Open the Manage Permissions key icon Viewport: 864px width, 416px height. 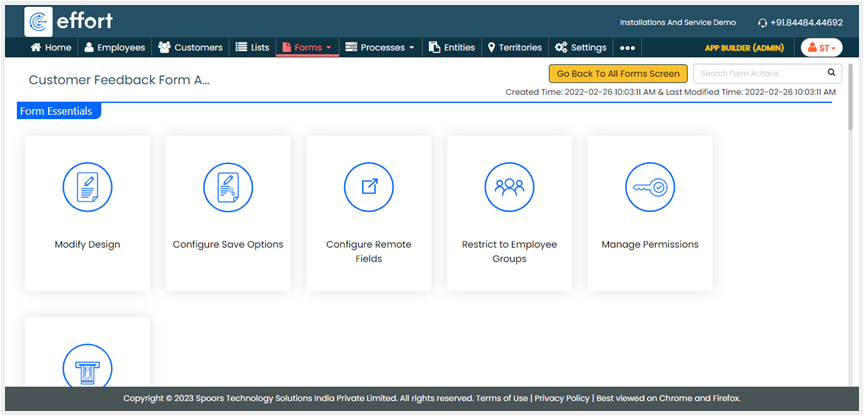[x=650, y=187]
